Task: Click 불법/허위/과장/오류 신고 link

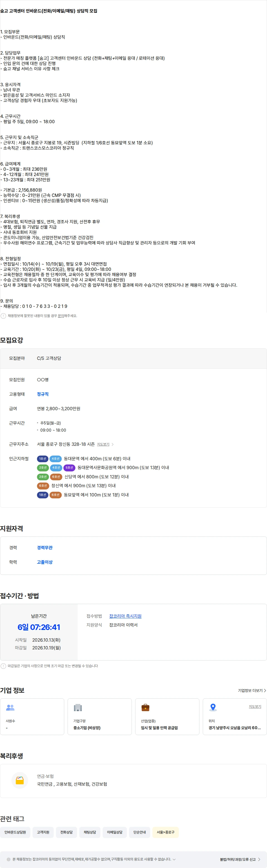Action: (240, 859)
